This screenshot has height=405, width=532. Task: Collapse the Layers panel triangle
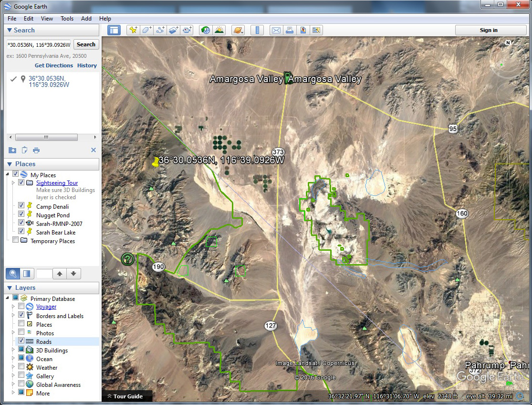10,288
